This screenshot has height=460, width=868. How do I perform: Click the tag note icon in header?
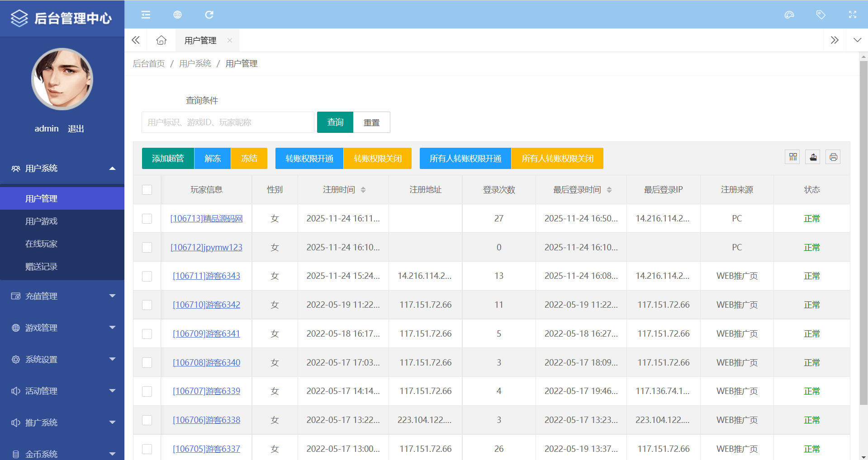click(821, 15)
